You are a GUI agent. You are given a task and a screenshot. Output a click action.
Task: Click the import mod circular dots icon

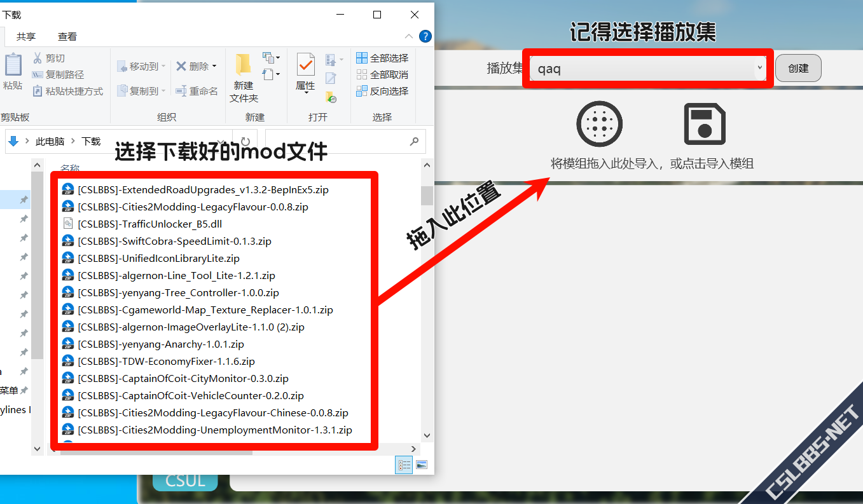(x=599, y=124)
